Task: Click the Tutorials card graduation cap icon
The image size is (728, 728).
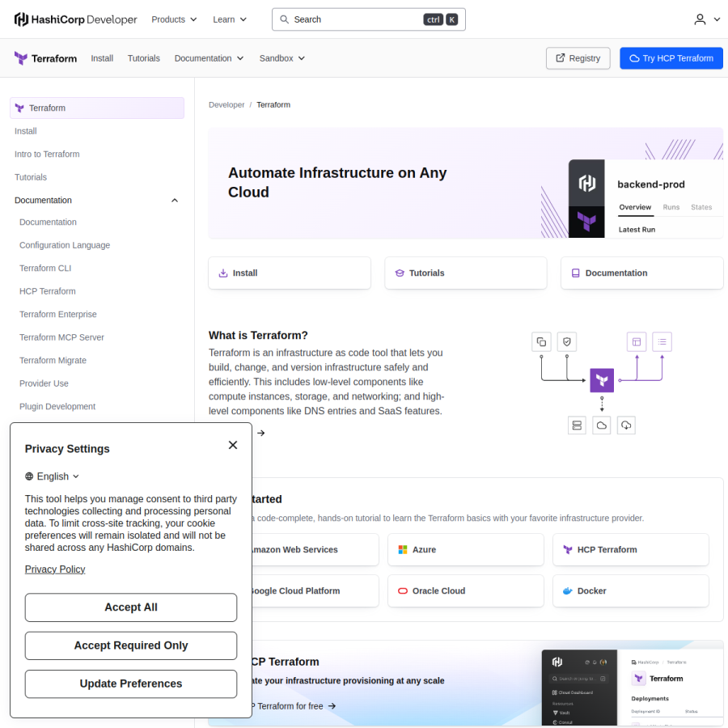Action: point(400,273)
